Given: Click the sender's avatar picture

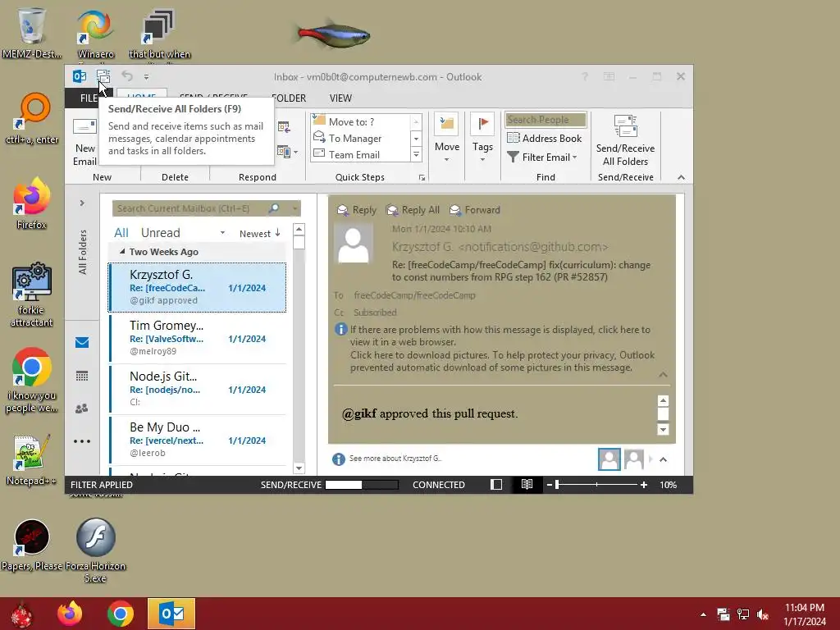Looking at the screenshot, I should 353,243.
